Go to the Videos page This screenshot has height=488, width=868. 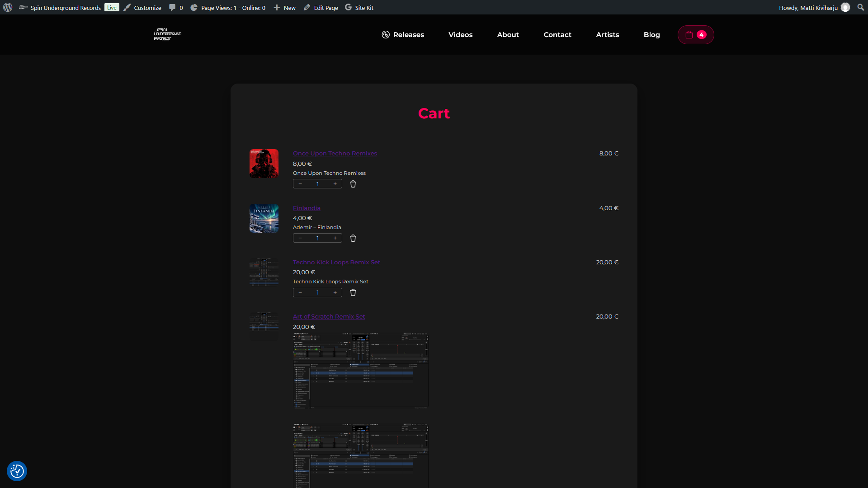(x=460, y=35)
